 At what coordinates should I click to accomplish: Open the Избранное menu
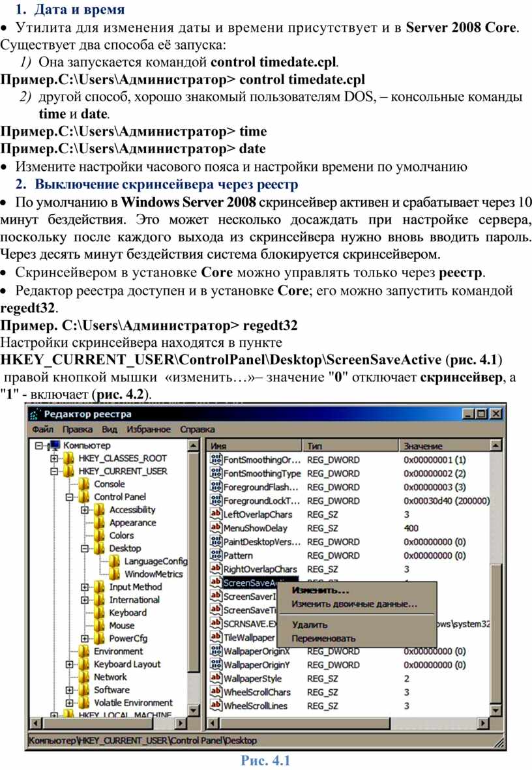[149, 429]
